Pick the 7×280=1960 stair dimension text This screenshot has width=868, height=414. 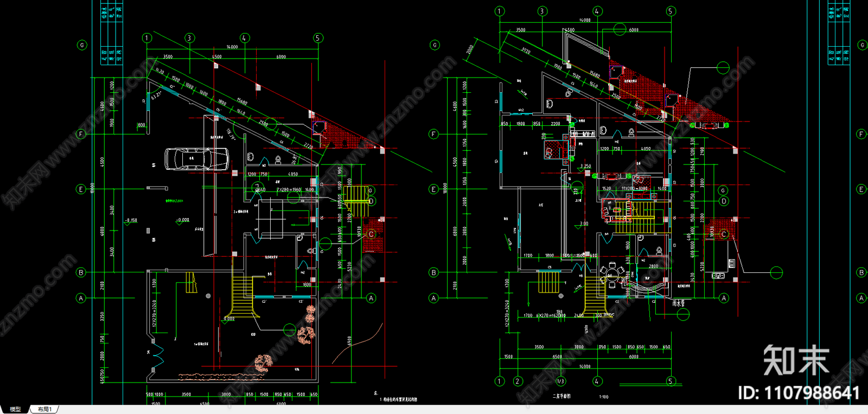(289, 189)
